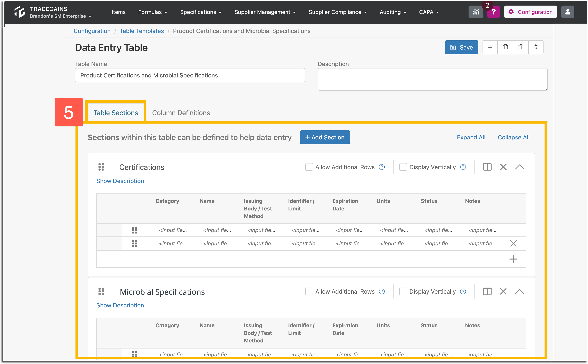This screenshot has width=588, height=364.
Task: Enable Display Vertically for Microbial Specifications
Action: pos(403,292)
